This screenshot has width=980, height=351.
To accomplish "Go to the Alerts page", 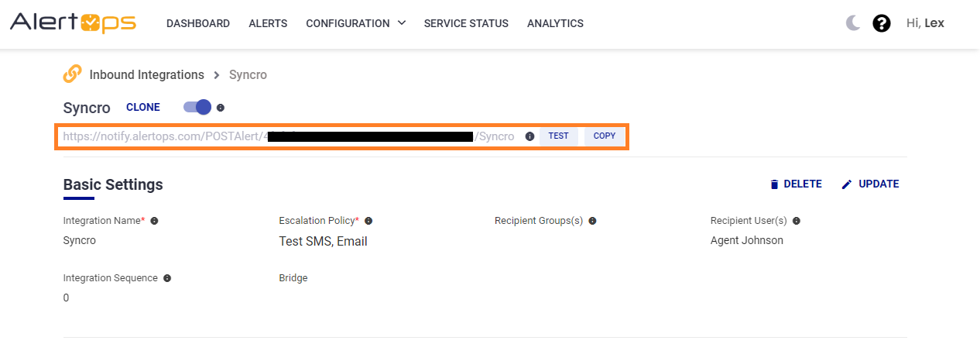I will (x=268, y=23).
